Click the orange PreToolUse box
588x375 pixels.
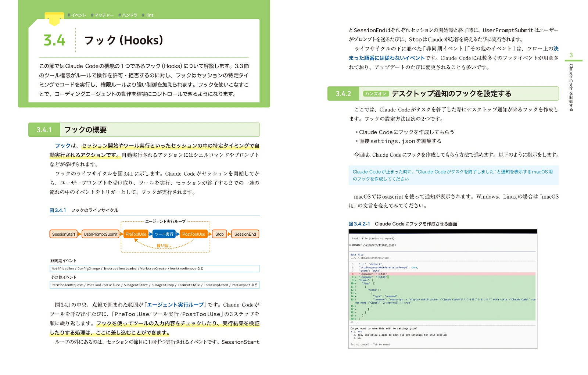tap(136, 234)
